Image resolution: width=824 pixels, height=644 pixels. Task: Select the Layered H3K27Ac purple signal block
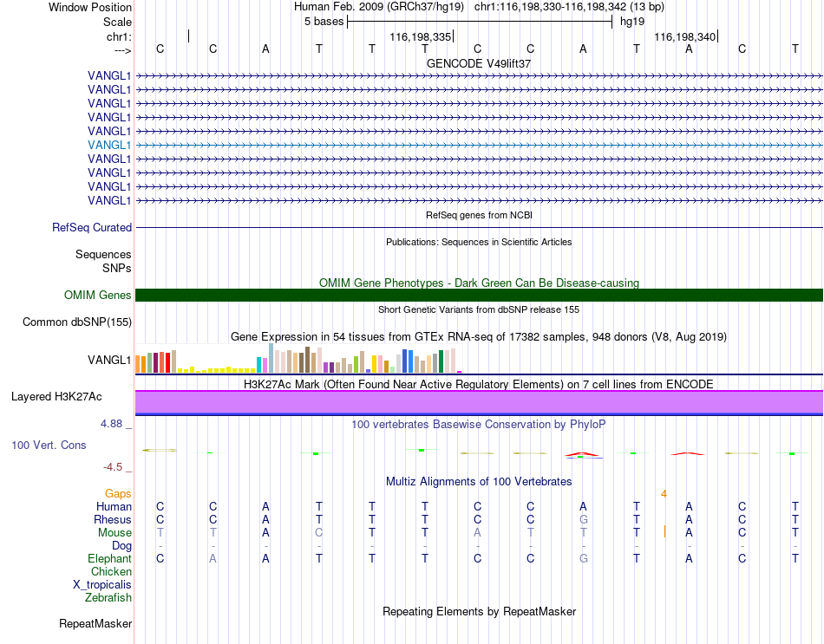479,403
